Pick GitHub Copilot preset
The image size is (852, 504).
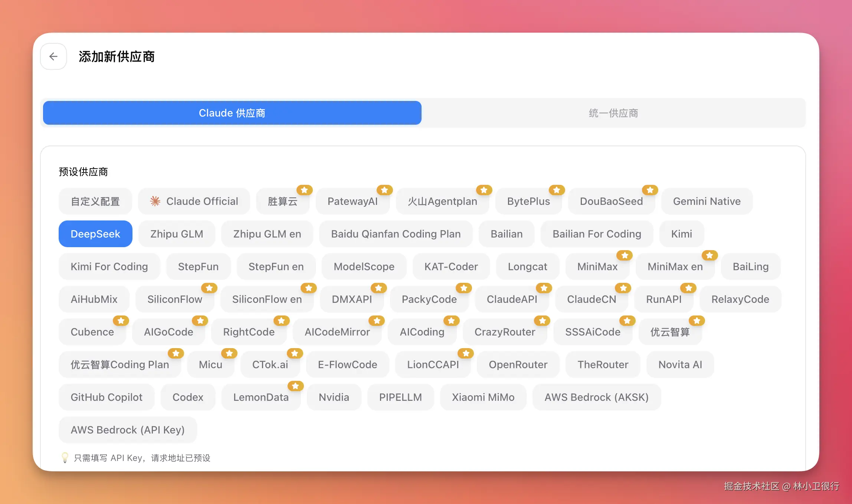106,397
